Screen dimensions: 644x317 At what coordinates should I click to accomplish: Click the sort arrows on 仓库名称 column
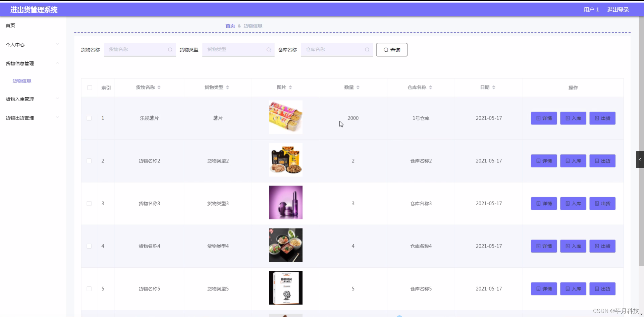tap(431, 87)
